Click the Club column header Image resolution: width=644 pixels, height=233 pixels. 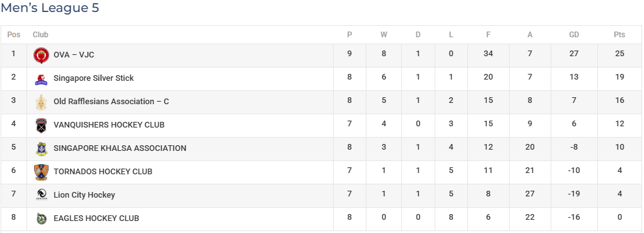click(x=40, y=35)
